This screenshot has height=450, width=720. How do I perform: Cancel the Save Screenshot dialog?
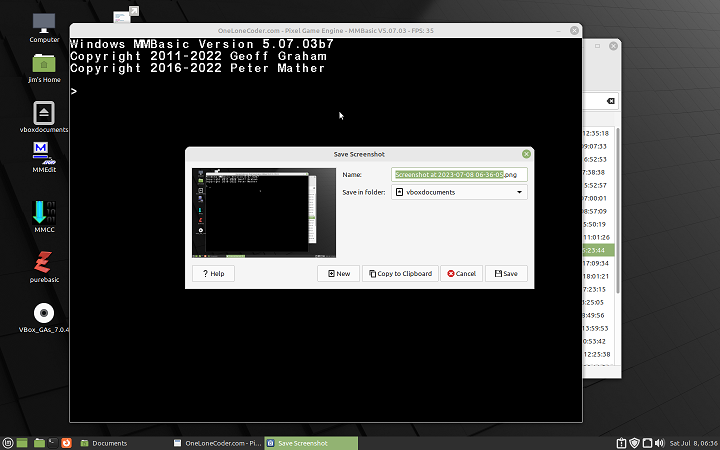click(x=461, y=273)
